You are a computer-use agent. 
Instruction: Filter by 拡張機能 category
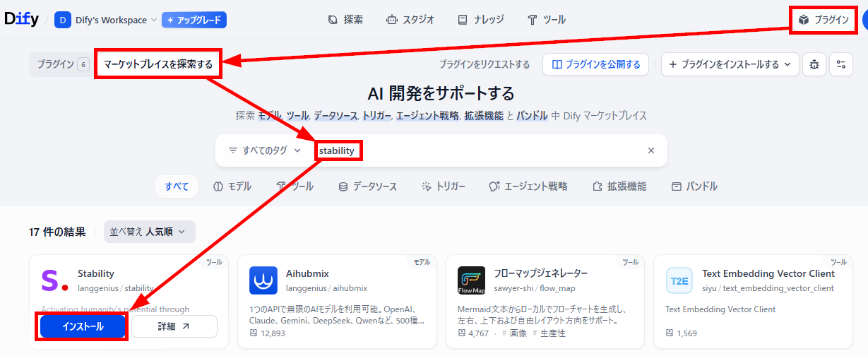click(x=619, y=186)
